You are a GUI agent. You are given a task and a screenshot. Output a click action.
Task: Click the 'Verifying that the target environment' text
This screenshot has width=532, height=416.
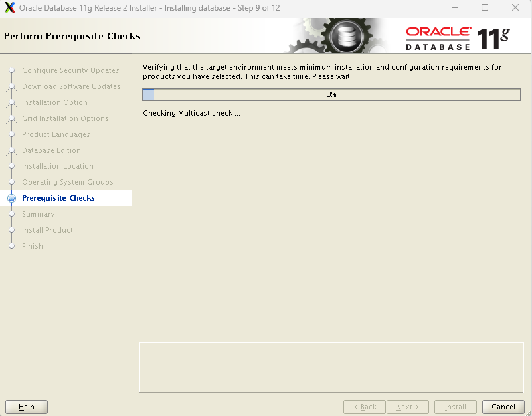[x=322, y=72]
